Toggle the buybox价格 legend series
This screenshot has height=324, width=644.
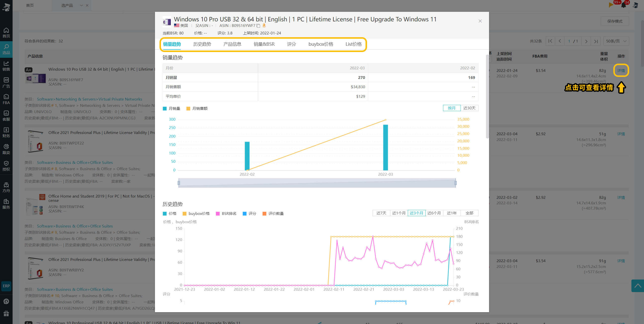pos(196,213)
